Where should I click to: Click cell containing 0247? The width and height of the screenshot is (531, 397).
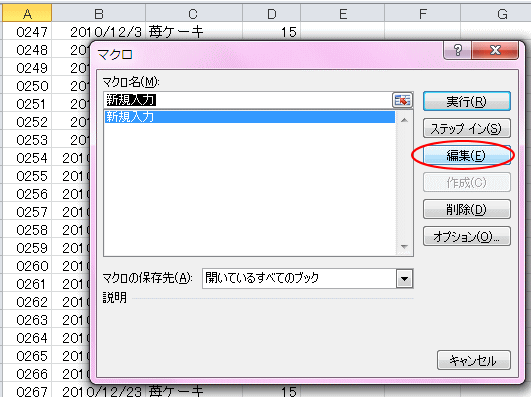click(27, 32)
